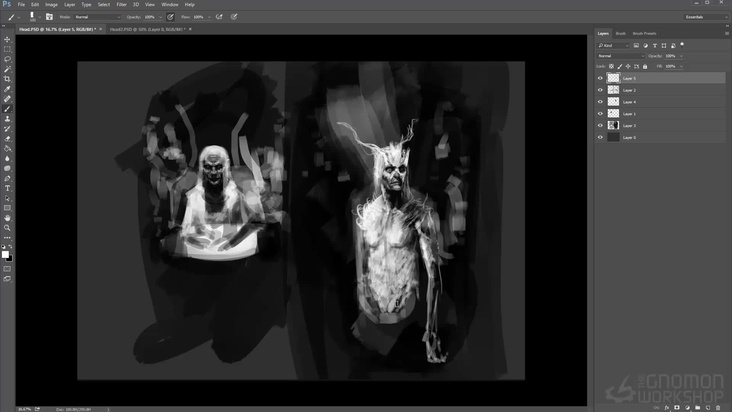Select the Eyedropper tool
The image size is (732, 412).
(7, 89)
